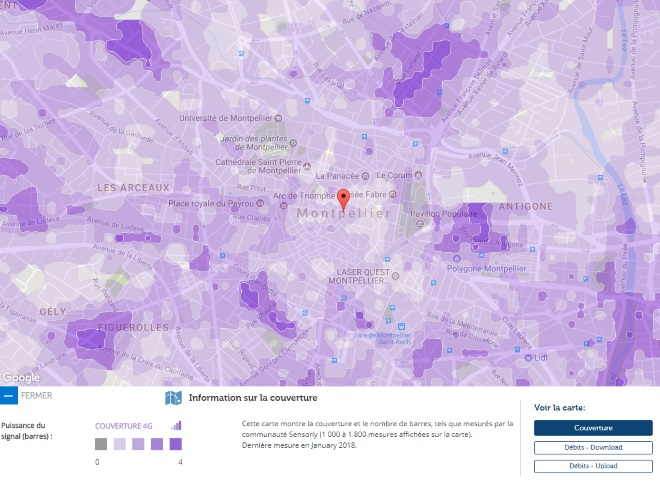
Task: Click the darkest purple four-bar swatch
Action: pyautogui.click(x=176, y=444)
